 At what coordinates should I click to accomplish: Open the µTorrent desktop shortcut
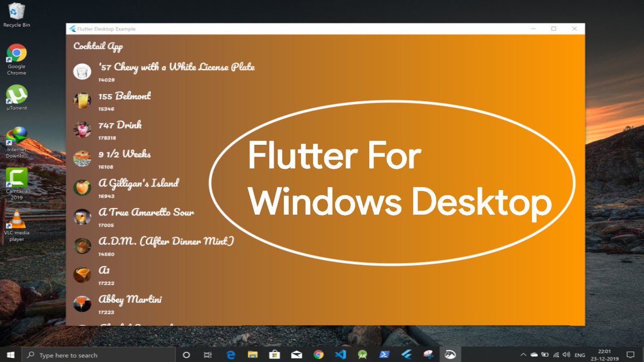(x=17, y=98)
